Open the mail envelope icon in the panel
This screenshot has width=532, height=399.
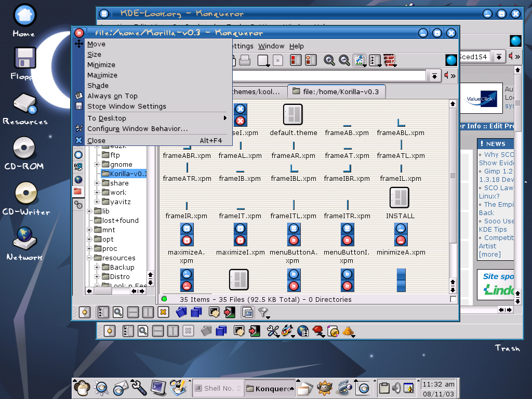pyautogui.click(x=120, y=388)
